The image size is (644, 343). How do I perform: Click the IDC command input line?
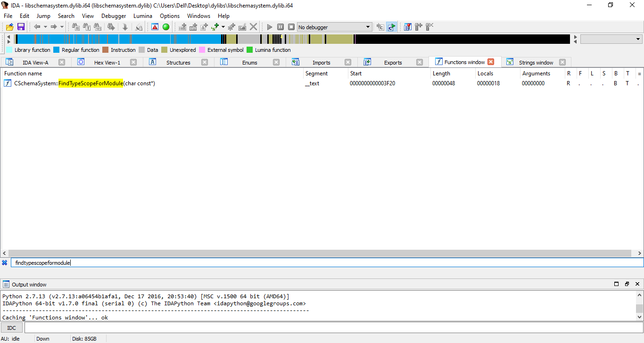click(333, 327)
